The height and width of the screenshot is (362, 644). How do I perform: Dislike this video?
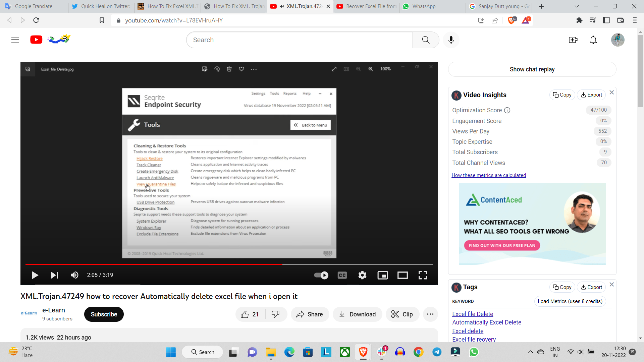275,314
